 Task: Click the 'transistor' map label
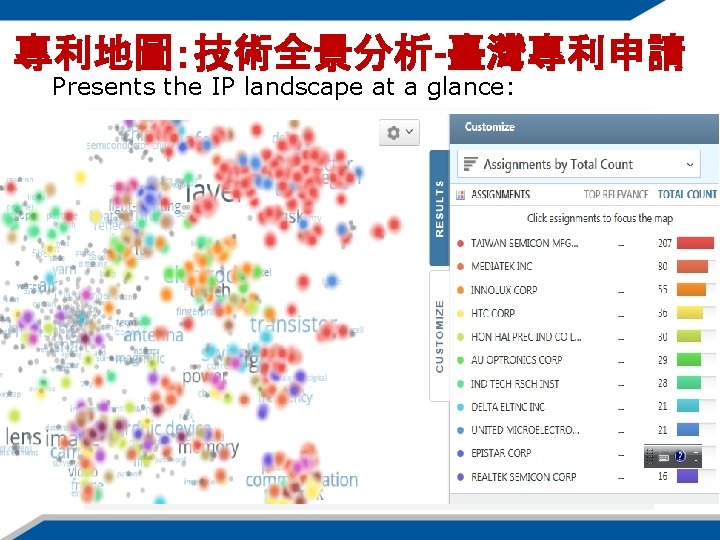pyautogui.click(x=293, y=324)
